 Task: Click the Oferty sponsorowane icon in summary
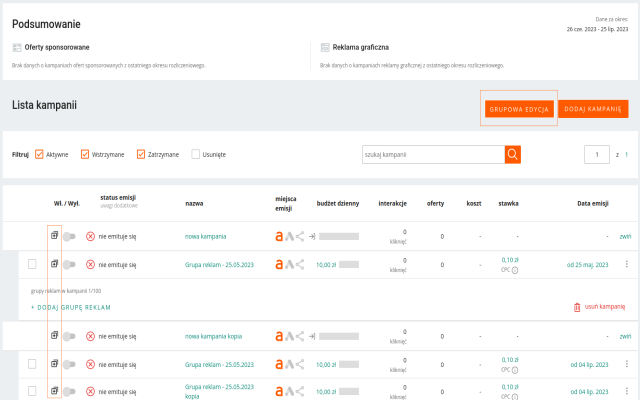click(x=17, y=47)
